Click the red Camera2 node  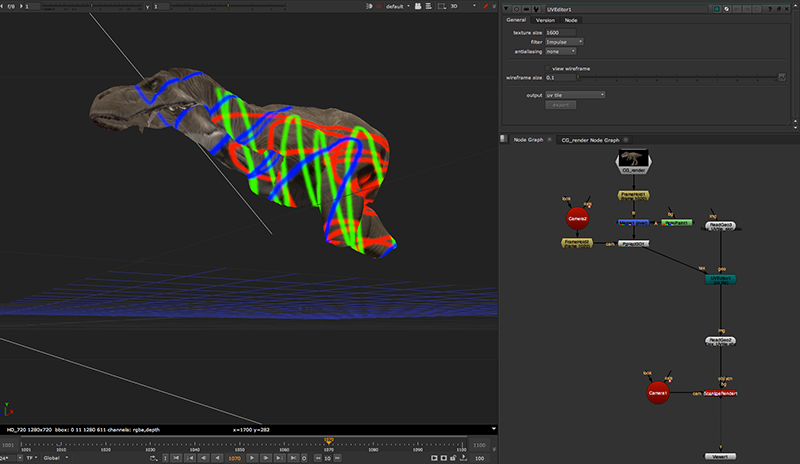(578, 217)
